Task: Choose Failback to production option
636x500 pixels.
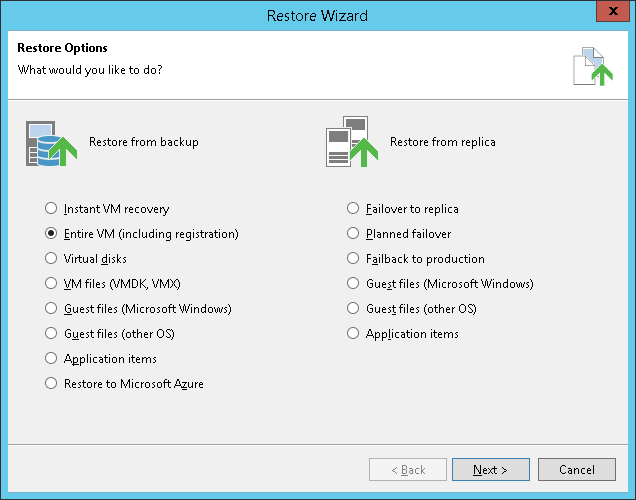Action: (x=353, y=259)
